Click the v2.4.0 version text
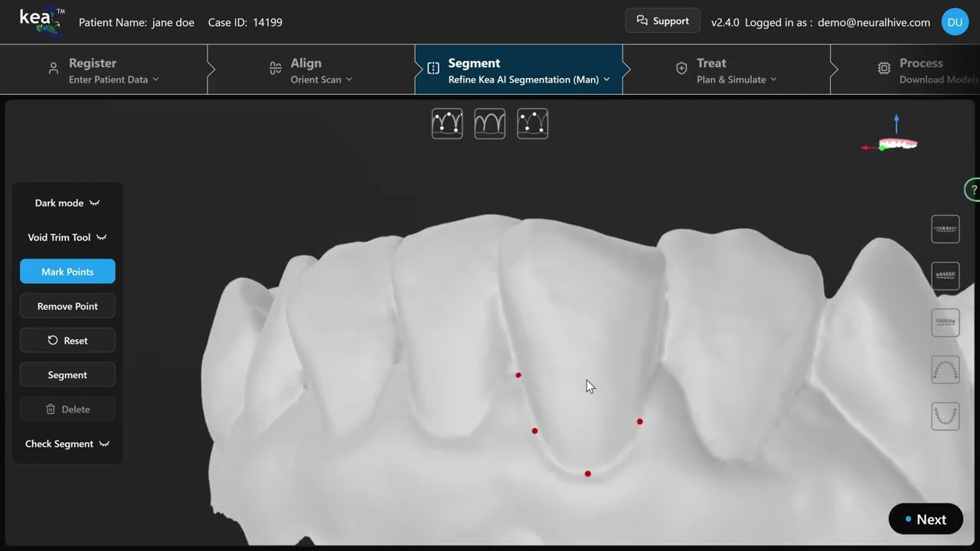The width and height of the screenshot is (980, 551). pyautogui.click(x=725, y=22)
